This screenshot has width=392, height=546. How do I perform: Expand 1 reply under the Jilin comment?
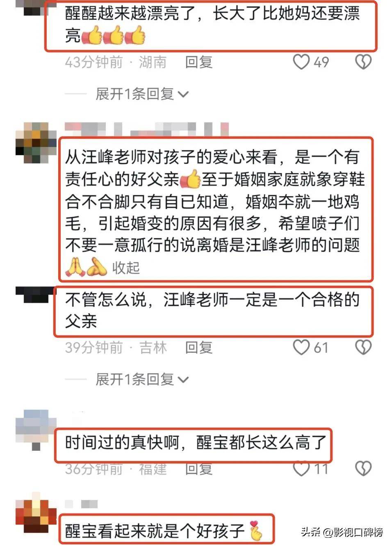(x=142, y=379)
